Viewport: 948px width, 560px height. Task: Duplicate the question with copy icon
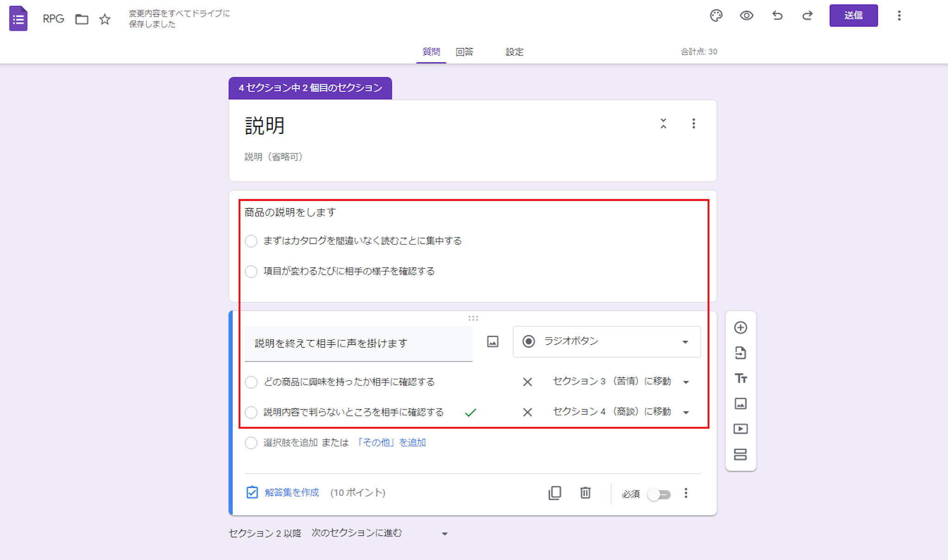pos(555,493)
